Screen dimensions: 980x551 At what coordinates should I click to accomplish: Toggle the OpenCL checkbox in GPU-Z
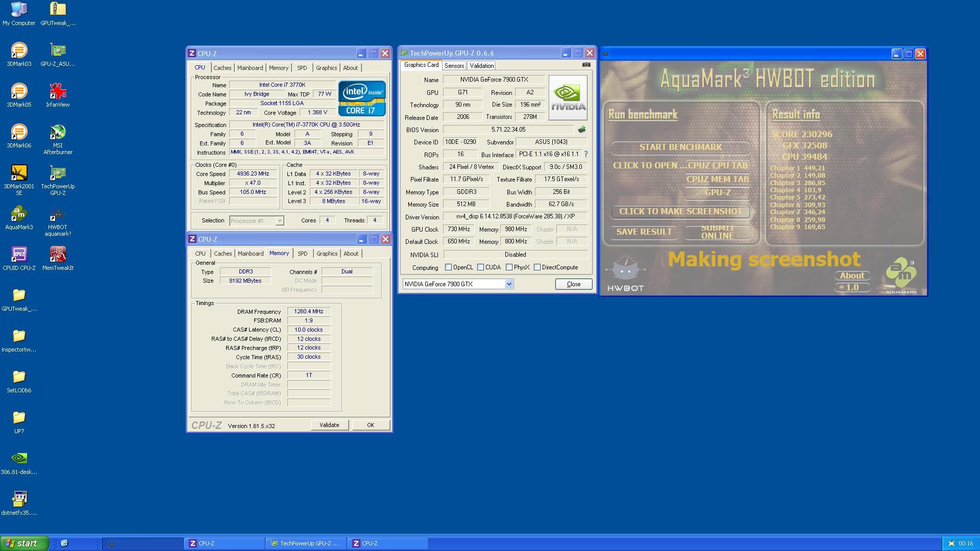coord(448,267)
